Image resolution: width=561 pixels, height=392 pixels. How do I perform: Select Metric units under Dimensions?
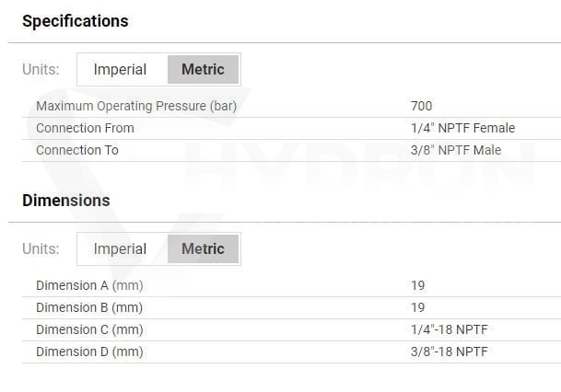[x=203, y=248]
